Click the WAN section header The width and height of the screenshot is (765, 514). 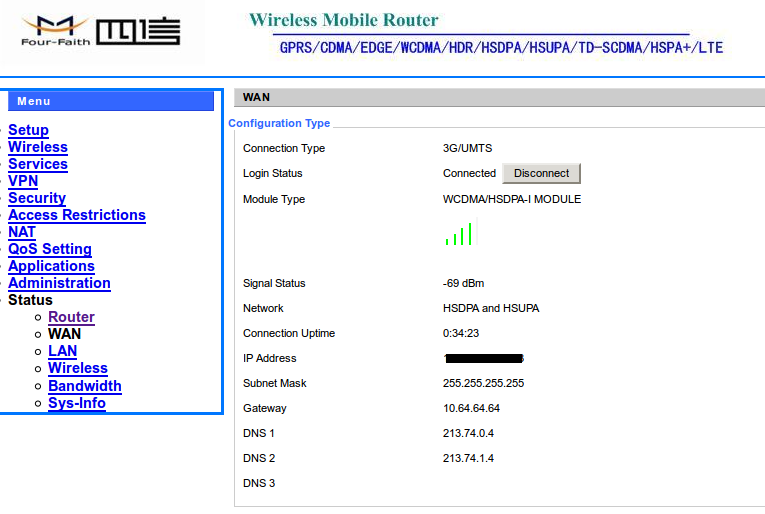(x=500, y=98)
